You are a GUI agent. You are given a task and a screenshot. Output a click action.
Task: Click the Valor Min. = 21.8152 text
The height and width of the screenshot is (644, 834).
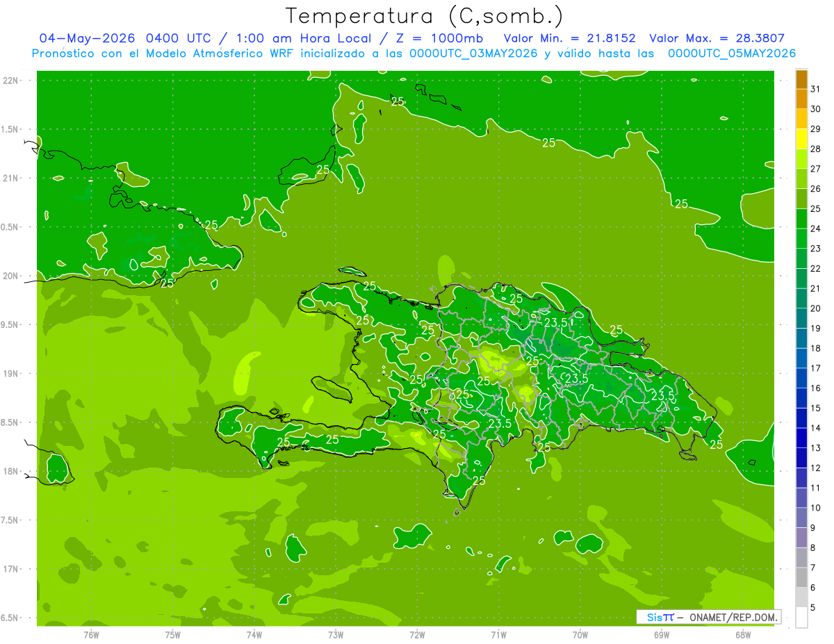(x=571, y=38)
